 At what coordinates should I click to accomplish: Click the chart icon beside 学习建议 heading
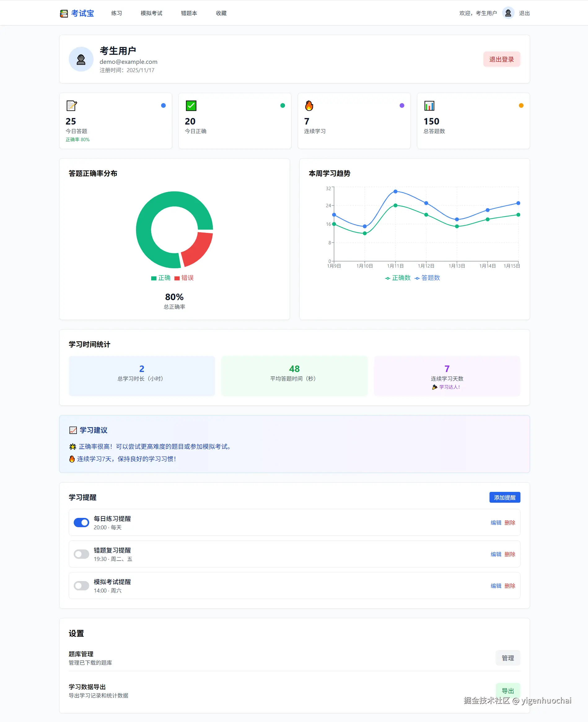click(x=73, y=430)
